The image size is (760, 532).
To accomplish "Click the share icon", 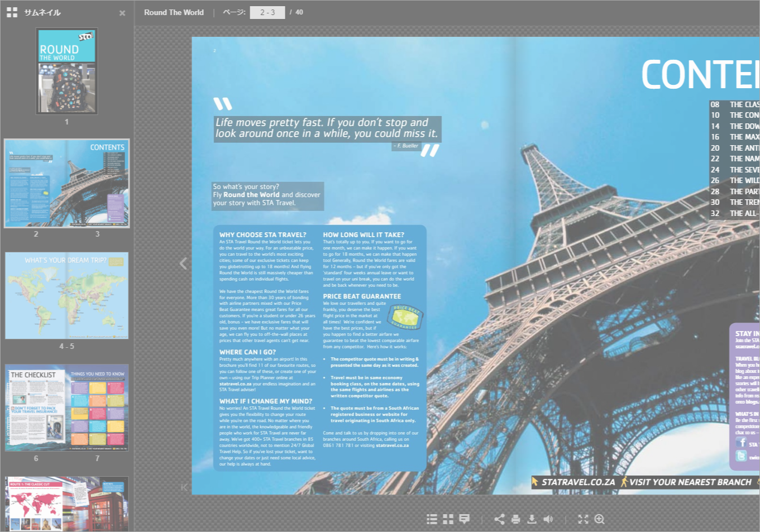I will 499,519.
